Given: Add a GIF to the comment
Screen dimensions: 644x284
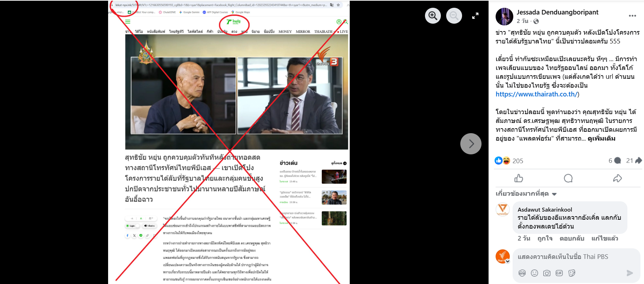Looking at the screenshot, I should click(559, 273).
